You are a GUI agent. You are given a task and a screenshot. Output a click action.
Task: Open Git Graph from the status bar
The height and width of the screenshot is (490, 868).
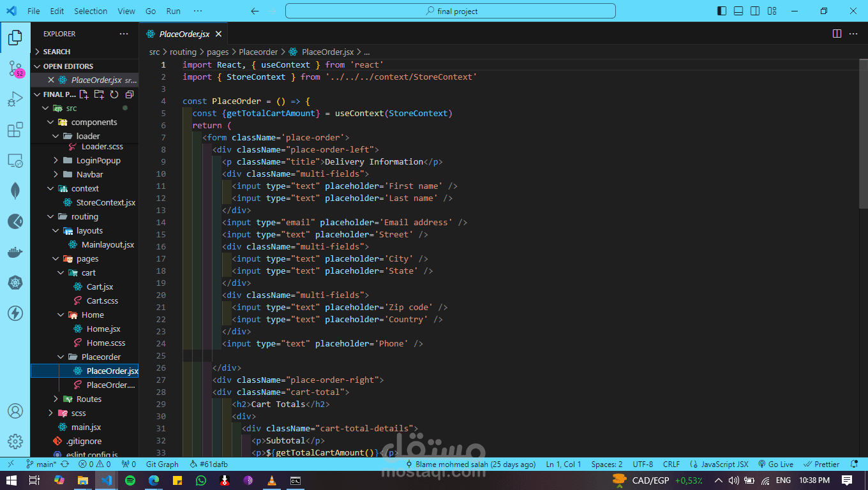pos(162,464)
